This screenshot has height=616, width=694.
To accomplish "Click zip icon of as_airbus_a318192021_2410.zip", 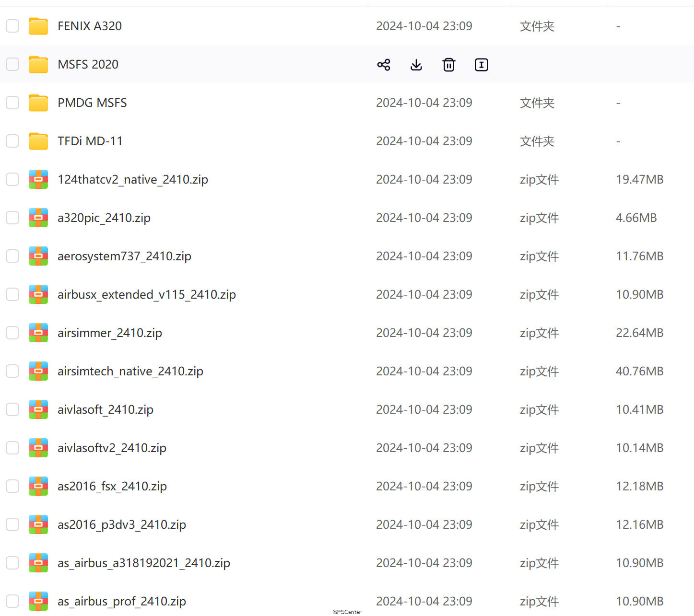I will pos(38,563).
